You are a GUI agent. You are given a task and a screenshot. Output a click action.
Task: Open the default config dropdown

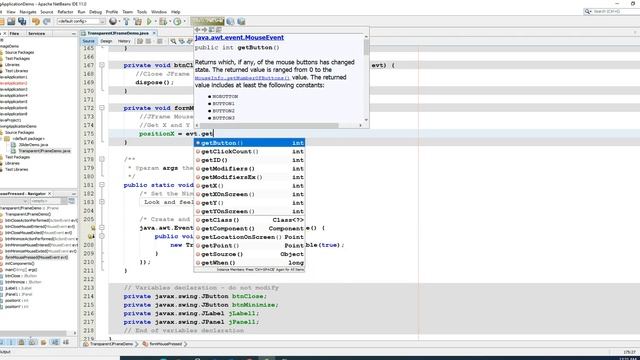[x=81, y=21]
